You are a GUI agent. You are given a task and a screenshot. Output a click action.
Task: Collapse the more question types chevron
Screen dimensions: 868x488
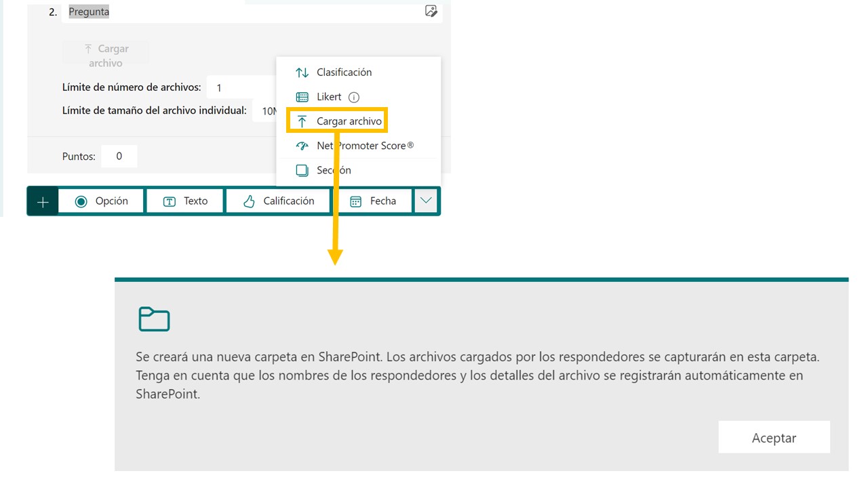click(426, 201)
